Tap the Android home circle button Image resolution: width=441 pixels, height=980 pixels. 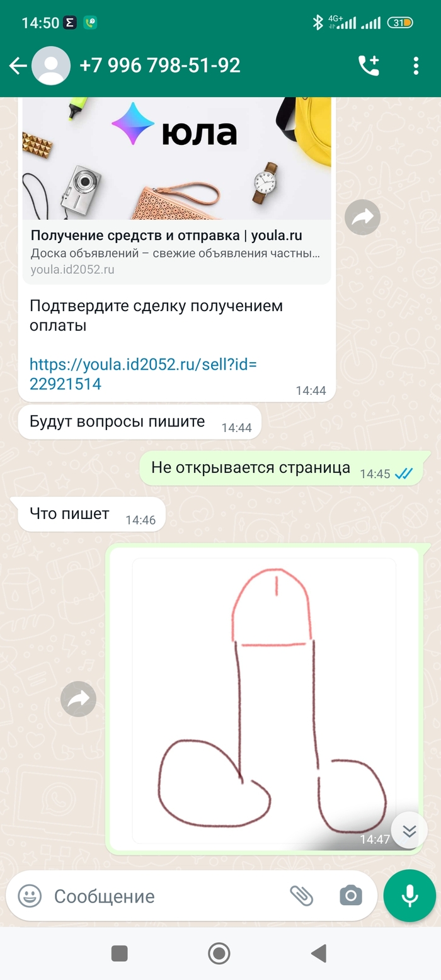click(x=219, y=953)
